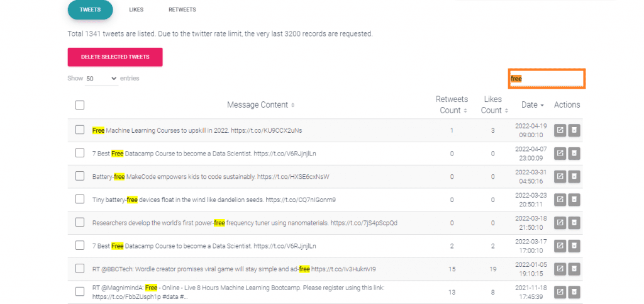Open edit icon for BBCTech Wordle retweet
The image size is (644, 304).
pos(560,269)
